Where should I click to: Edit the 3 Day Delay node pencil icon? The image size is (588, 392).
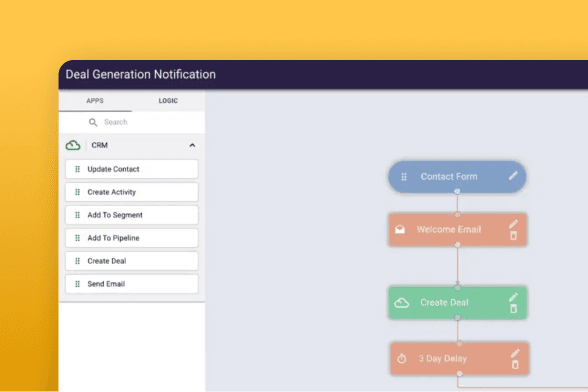pyautogui.click(x=515, y=353)
